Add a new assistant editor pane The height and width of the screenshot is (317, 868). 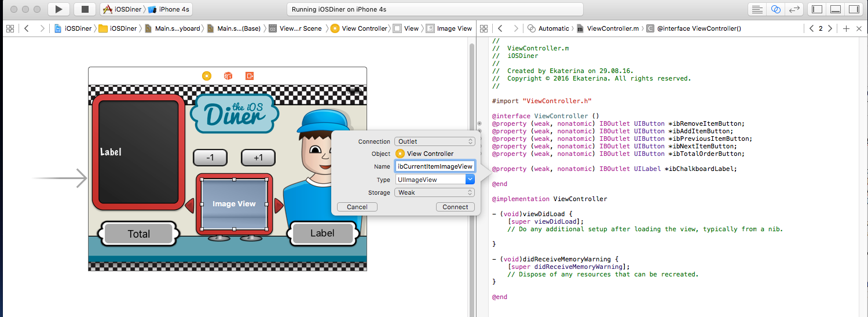tap(846, 28)
